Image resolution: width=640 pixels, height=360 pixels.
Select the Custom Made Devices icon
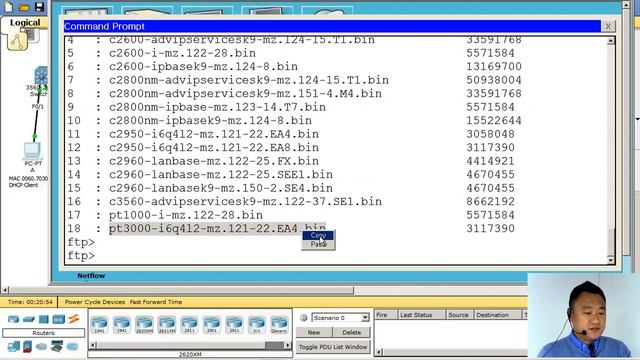pyautogui.click(x=57, y=347)
